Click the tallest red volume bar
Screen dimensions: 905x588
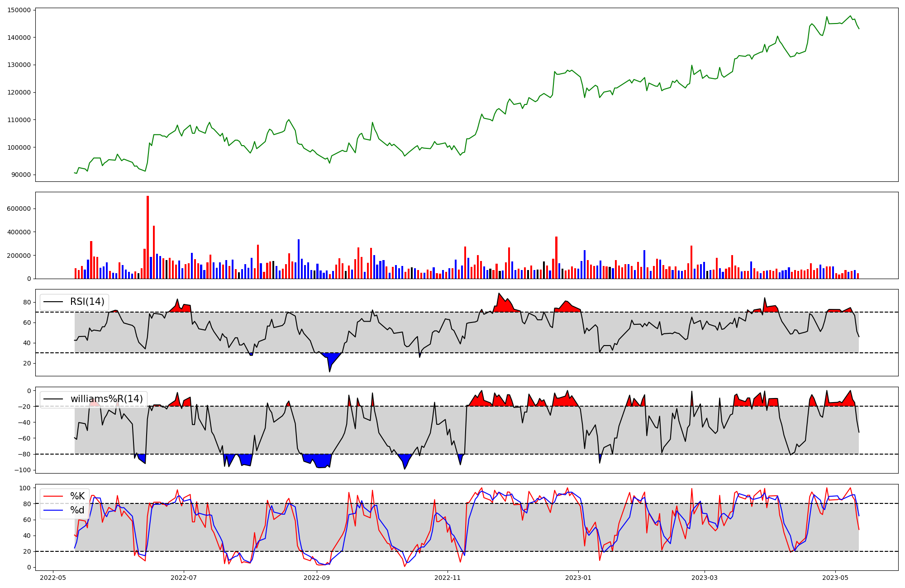[x=148, y=237]
